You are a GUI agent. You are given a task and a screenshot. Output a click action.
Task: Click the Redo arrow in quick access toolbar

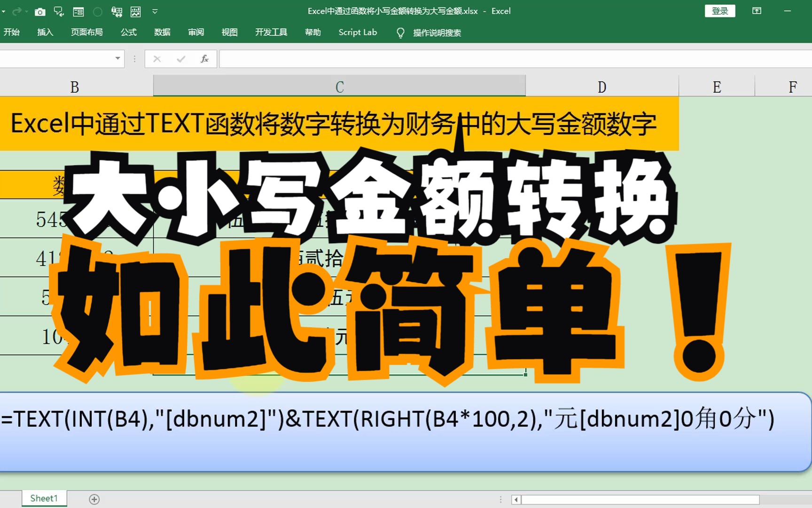(x=17, y=11)
